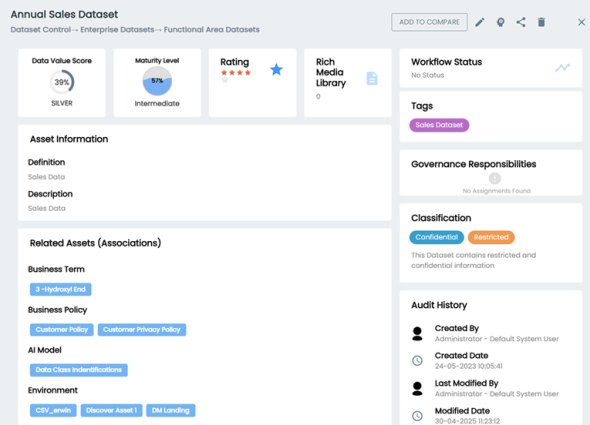Click the Governance Responsibilities warning icon
The image size is (590, 425).
(495, 178)
